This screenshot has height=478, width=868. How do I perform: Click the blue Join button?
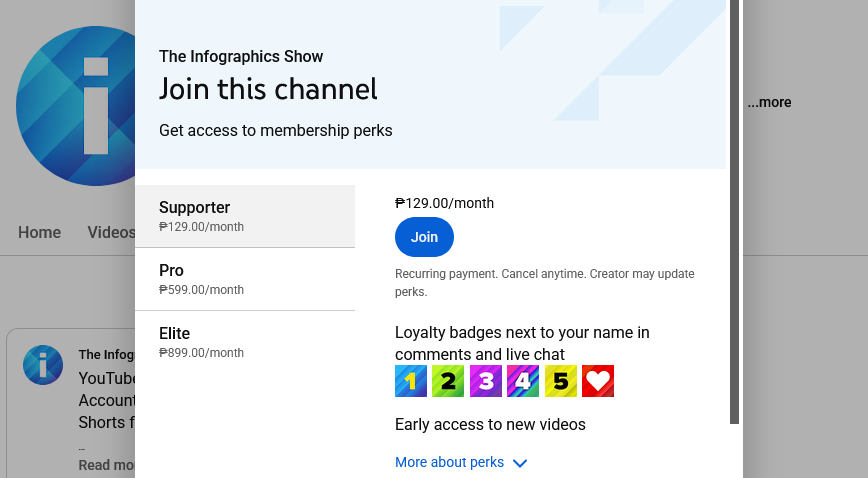click(424, 237)
